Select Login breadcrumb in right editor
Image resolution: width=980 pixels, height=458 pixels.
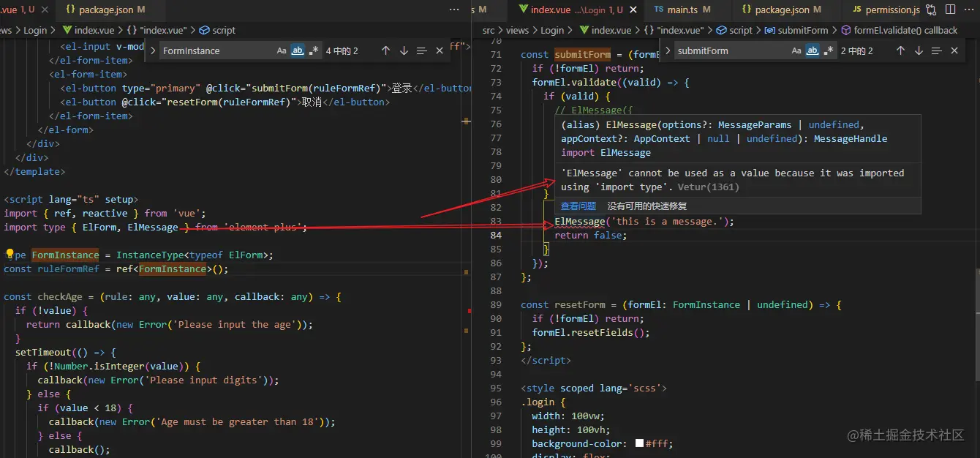click(552, 31)
